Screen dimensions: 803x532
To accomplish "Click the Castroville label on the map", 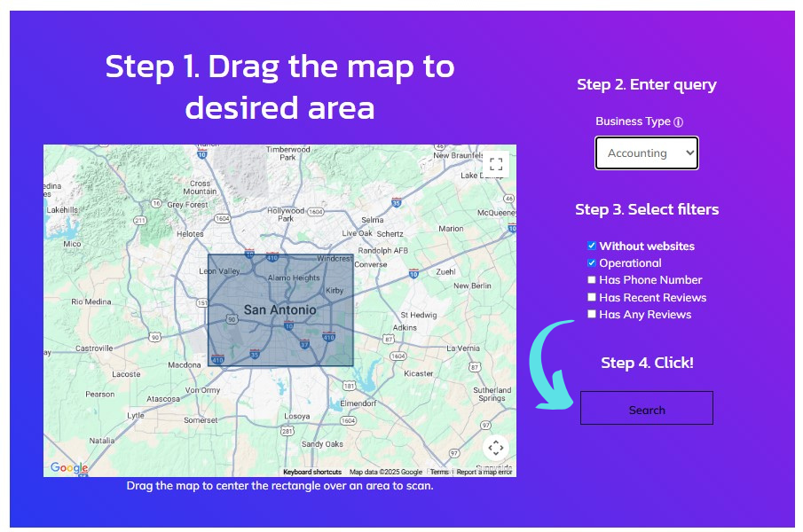I will [x=94, y=349].
